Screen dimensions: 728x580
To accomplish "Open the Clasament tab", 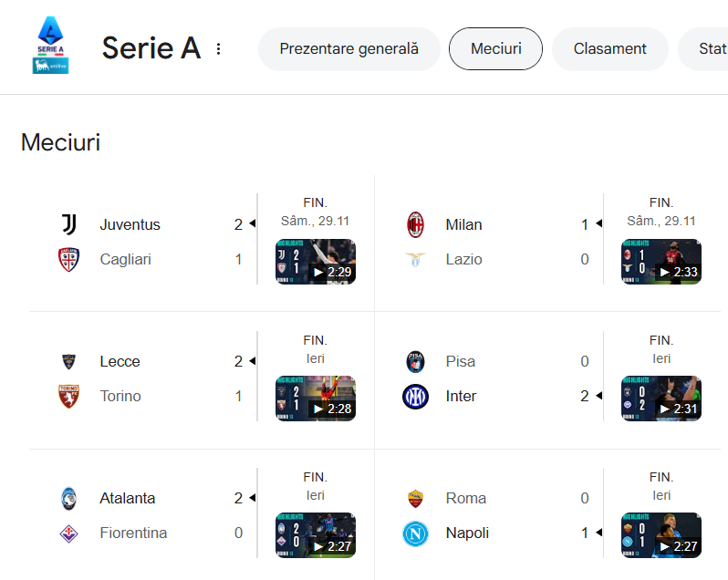I will point(609,49).
